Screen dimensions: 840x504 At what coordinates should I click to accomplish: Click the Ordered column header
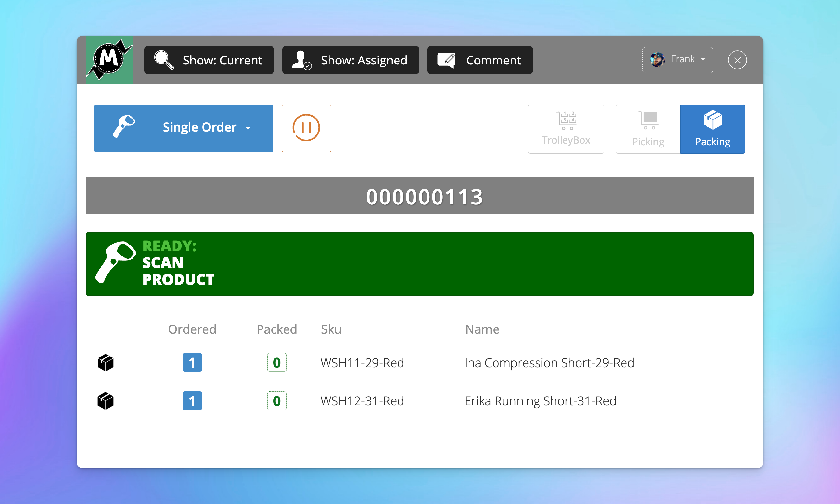pyautogui.click(x=192, y=329)
